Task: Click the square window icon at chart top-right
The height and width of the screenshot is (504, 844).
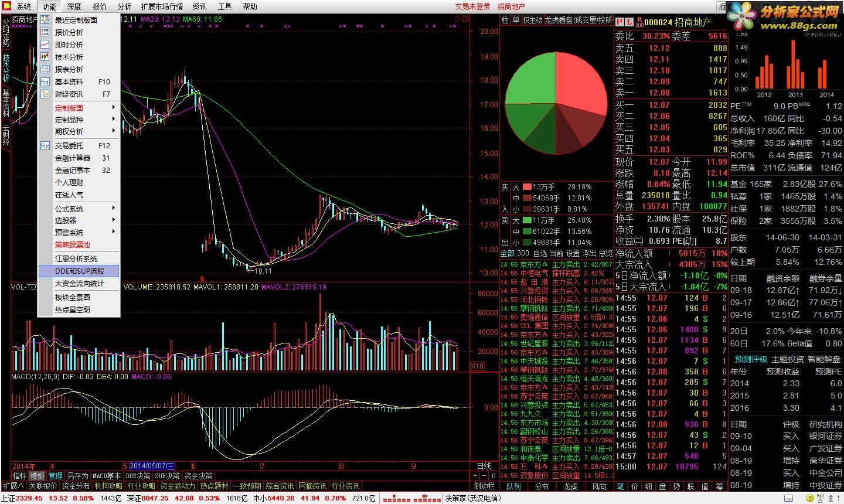Action: coord(465,19)
